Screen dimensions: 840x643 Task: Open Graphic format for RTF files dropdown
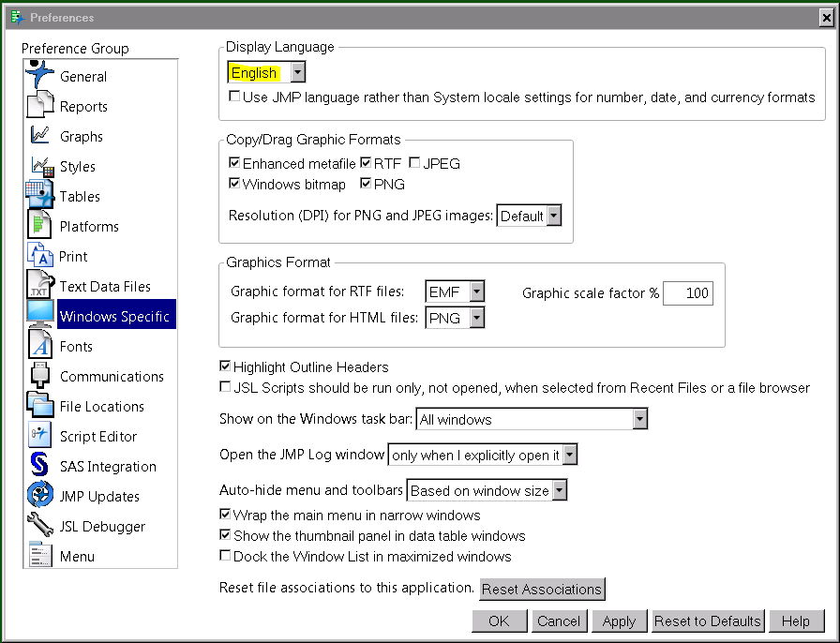tap(477, 292)
